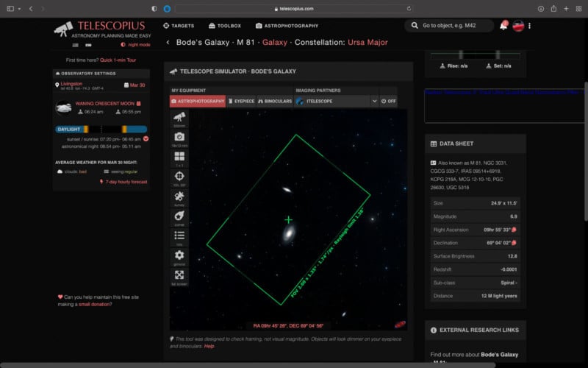Screen dimensions: 588x368
Task: Expand the iTelescope partner dropdown
Action: [x=374, y=101]
